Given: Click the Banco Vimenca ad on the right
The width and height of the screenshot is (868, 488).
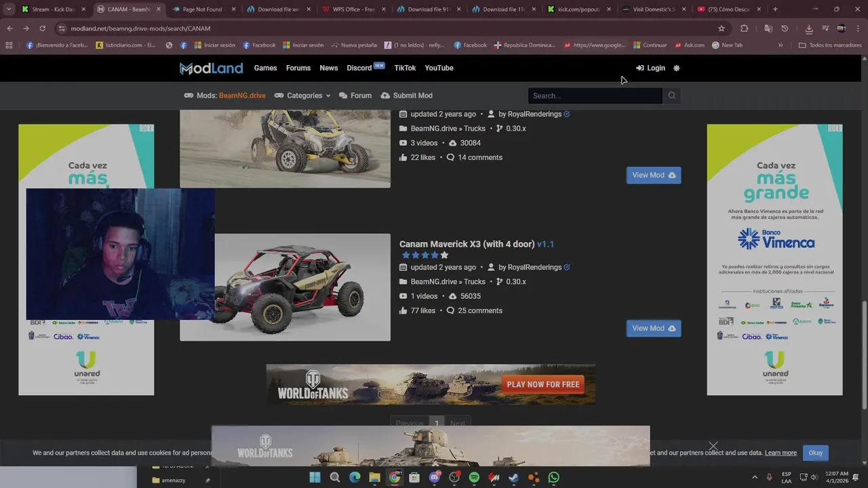Looking at the screenshot, I should (x=774, y=260).
